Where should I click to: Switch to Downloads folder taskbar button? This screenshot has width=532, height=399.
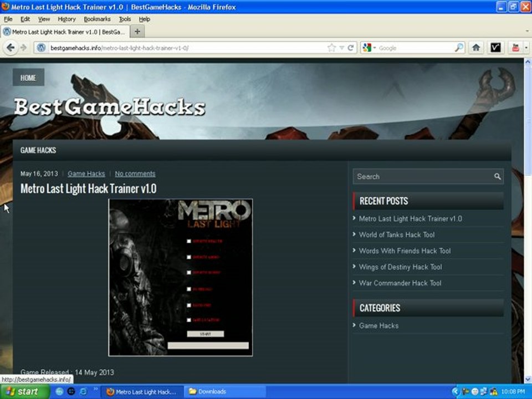coord(224,392)
